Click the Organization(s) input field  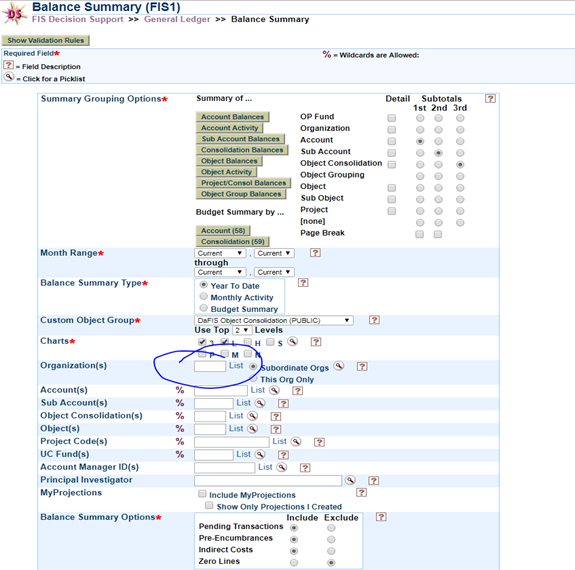click(x=210, y=366)
